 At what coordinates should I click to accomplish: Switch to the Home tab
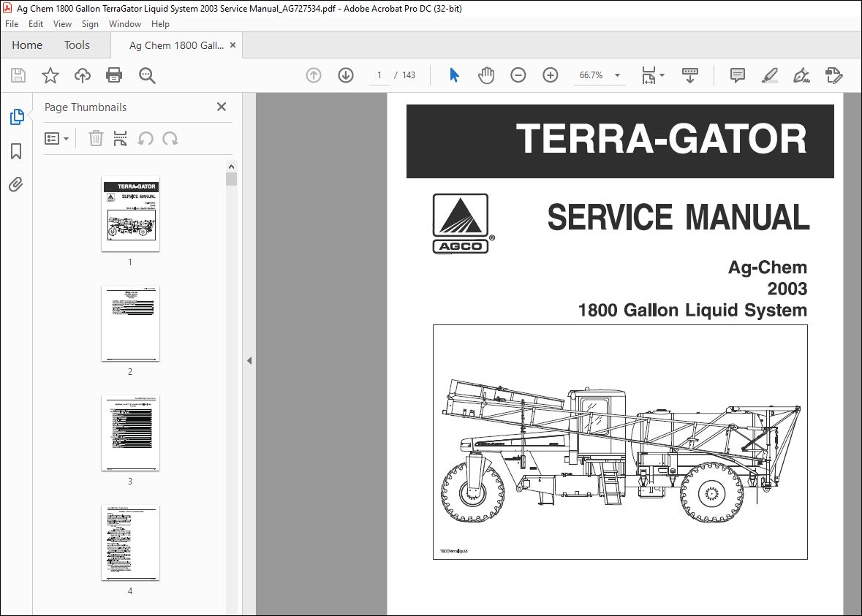click(x=27, y=45)
